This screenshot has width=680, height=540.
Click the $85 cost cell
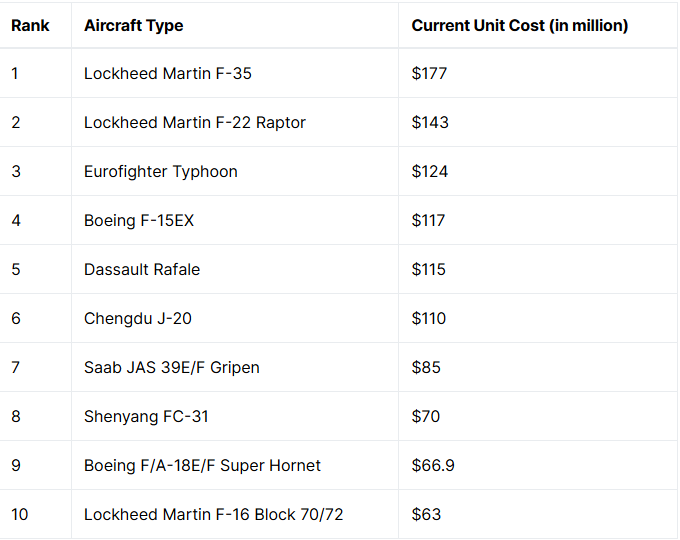pos(426,368)
